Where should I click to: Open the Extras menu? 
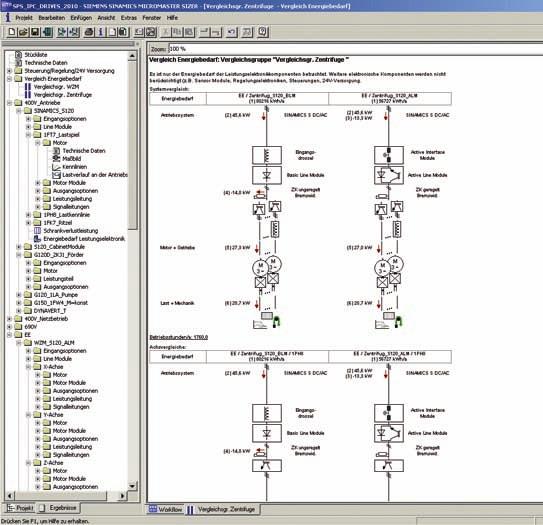128,18
